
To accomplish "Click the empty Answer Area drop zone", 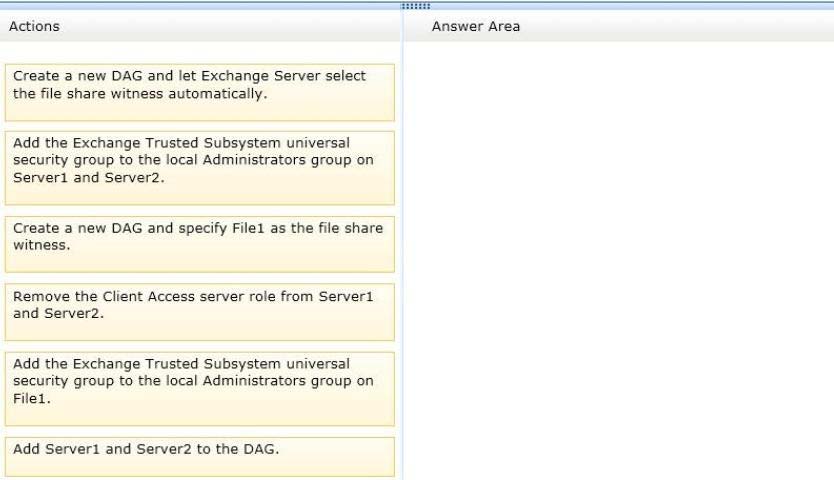I will point(619,261).
